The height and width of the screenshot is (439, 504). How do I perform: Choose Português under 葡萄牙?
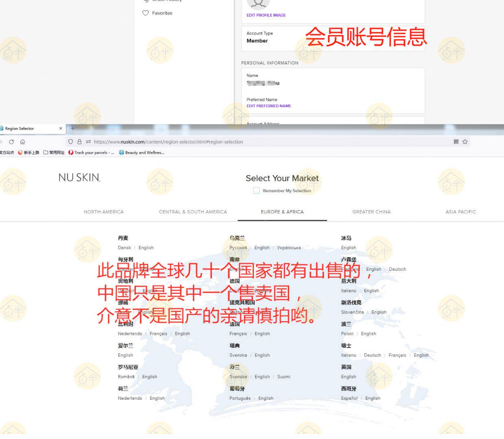pyautogui.click(x=240, y=399)
